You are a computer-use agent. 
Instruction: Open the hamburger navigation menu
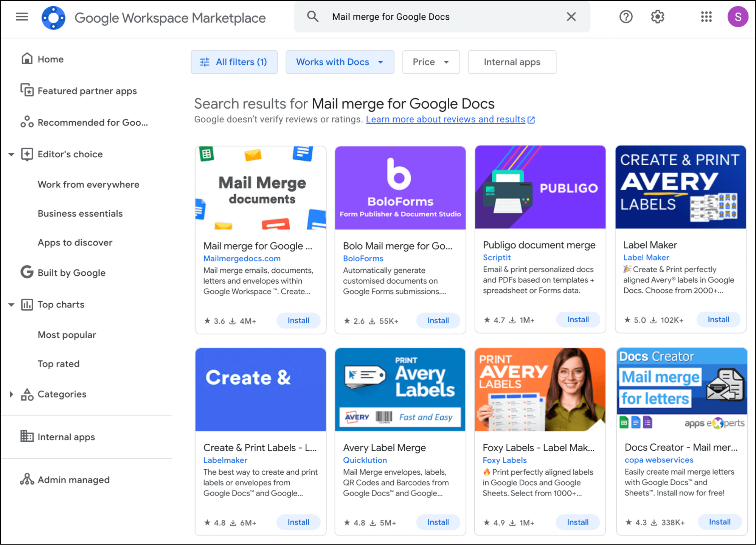click(x=22, y=17)
